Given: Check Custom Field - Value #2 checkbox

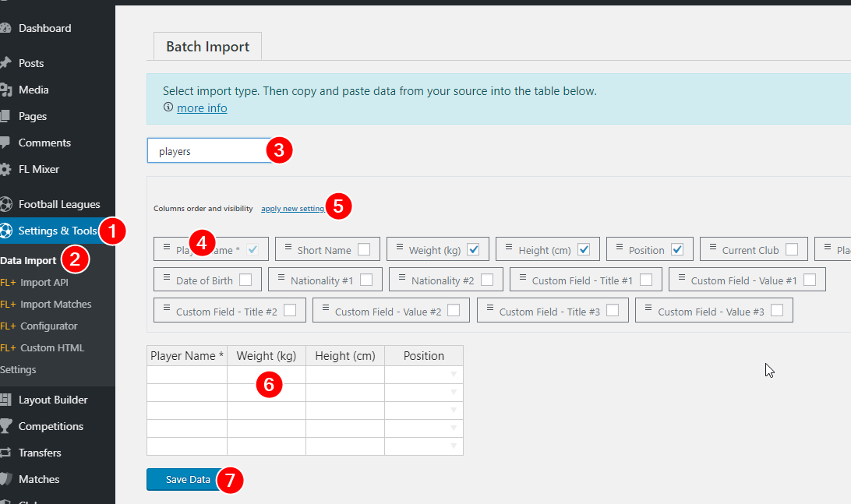Looking at the screenshot, I should click(454, 310).
